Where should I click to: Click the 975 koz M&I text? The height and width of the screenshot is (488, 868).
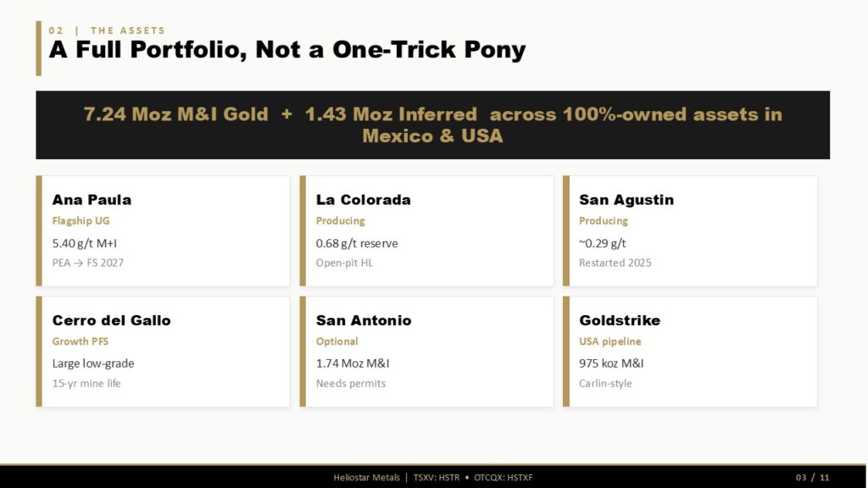click(611, 363)
